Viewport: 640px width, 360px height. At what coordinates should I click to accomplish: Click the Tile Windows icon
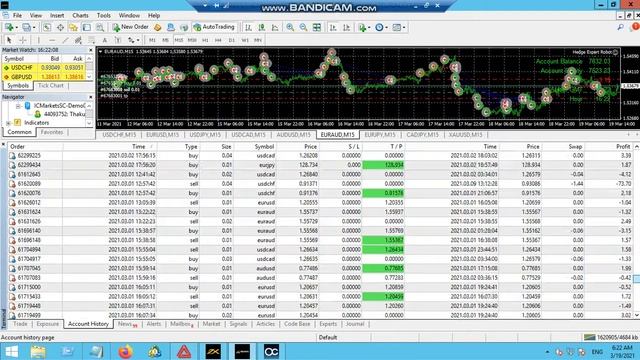[x=317, y=27]
